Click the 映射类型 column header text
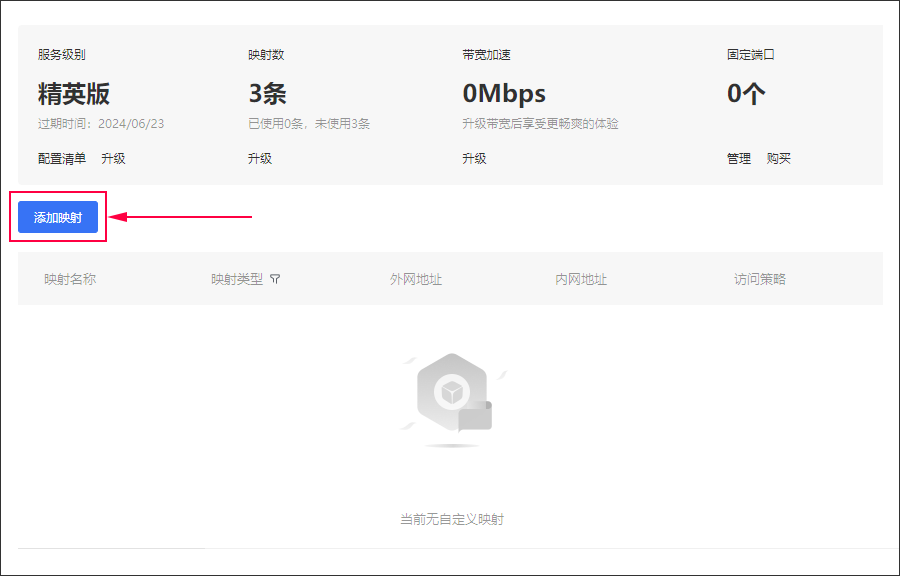 click(237, 279)
